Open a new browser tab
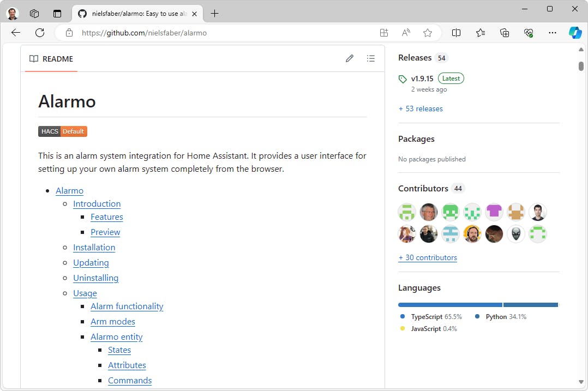Viewport: 588px width, 391px height. click(214, 14)
